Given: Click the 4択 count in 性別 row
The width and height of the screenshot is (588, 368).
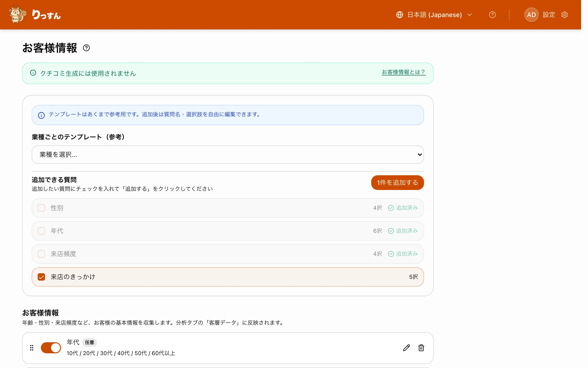Looking at the screenshot, I should (377, 208).
